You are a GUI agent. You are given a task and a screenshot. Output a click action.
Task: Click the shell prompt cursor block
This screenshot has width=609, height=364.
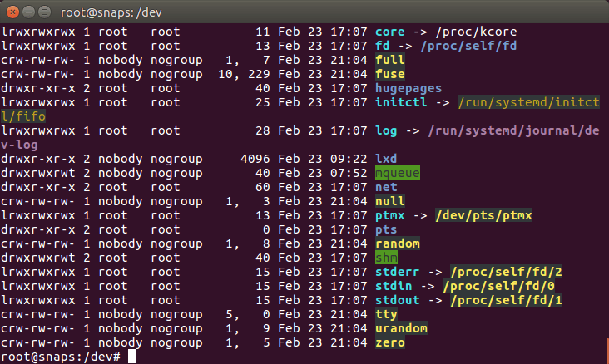click(x=131, y=357)
